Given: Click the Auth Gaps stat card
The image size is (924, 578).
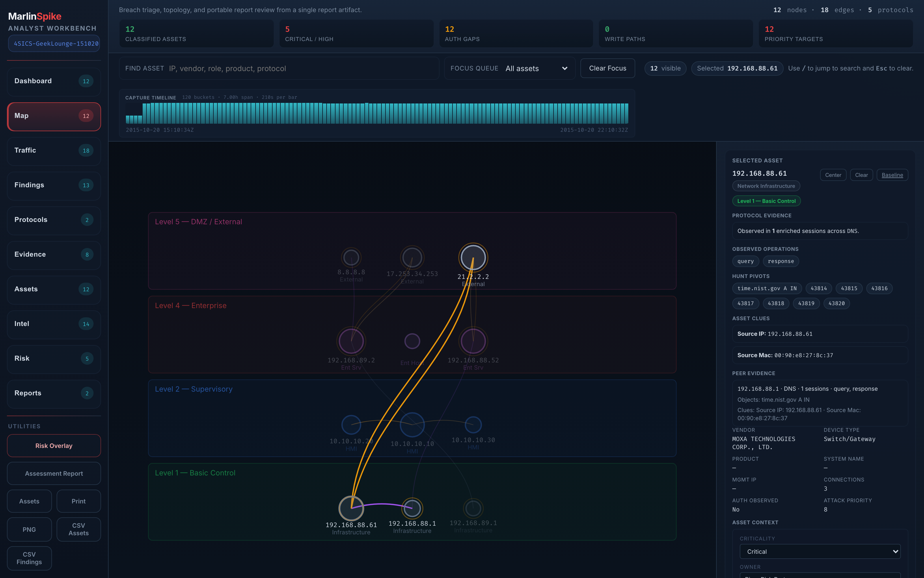Looking at the screenshot, I should pyautogui.click(x=516, y=34).
